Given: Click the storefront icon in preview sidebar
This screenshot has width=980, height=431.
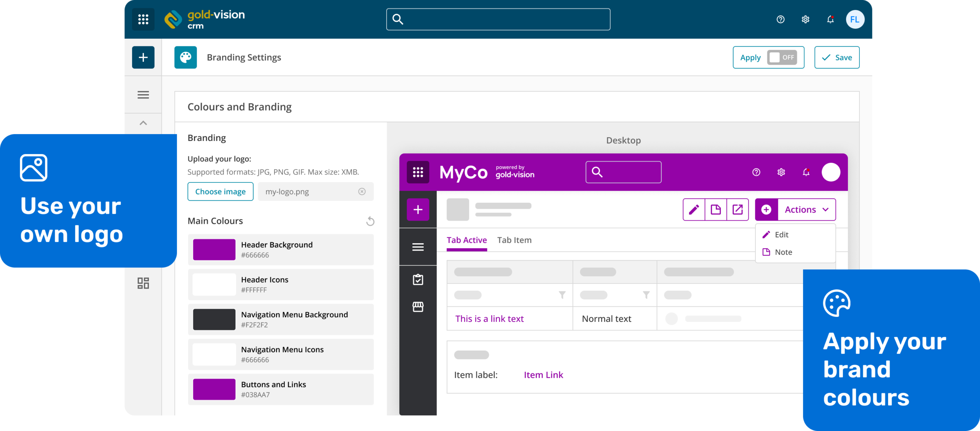Looking at the screenshot, I should click(x=418, y=307).
